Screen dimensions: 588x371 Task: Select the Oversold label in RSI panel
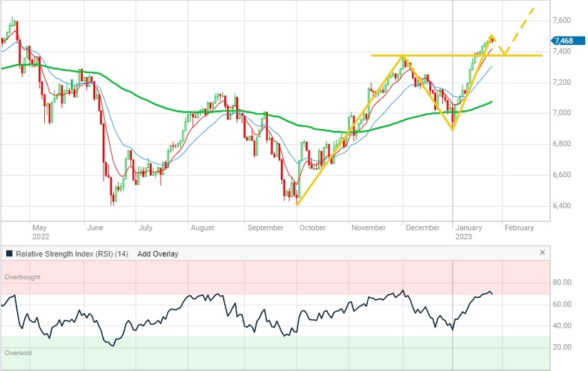[19, 352]
